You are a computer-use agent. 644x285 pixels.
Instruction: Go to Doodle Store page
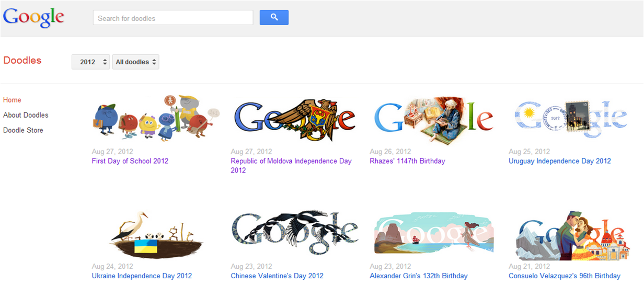coord(23,130)
